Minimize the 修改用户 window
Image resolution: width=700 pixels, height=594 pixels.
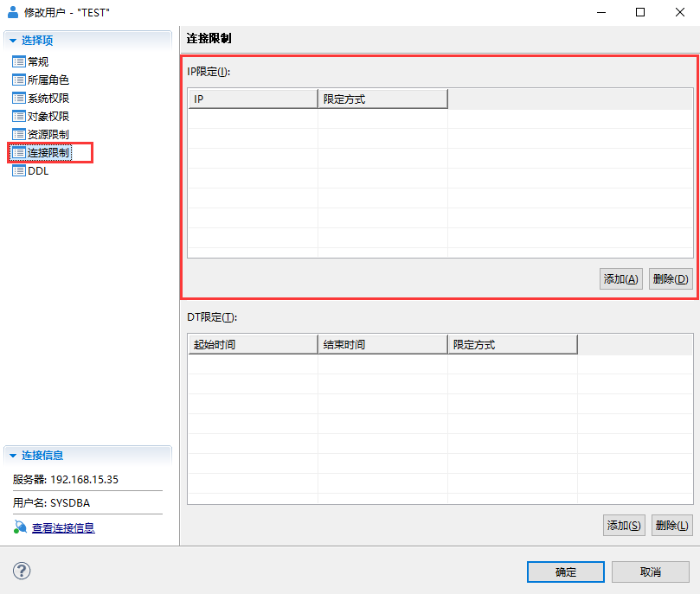click(601, 12)
